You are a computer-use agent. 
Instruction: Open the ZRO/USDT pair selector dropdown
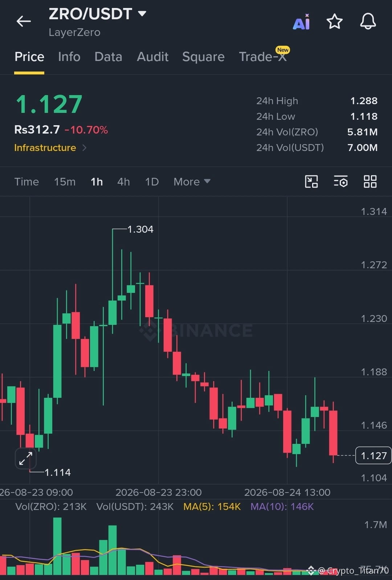(x=142, y=14)
